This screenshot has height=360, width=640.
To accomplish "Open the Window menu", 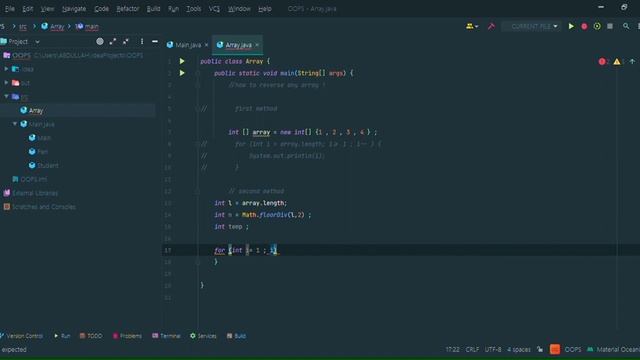I will click(239, 9).
